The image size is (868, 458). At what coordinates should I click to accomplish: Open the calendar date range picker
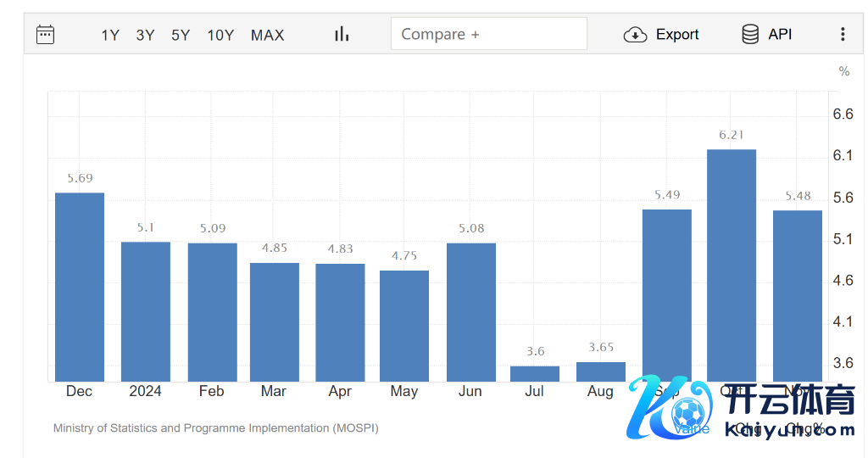point(45,35)
